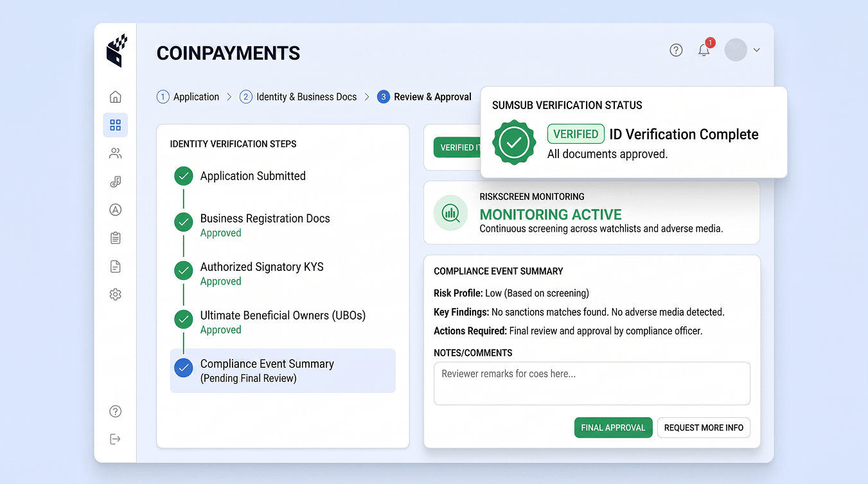The height and width of the screenshot is (484, 868).
Task: Click the blue check for Compliance Event Summary
Action: click(184, 368)
